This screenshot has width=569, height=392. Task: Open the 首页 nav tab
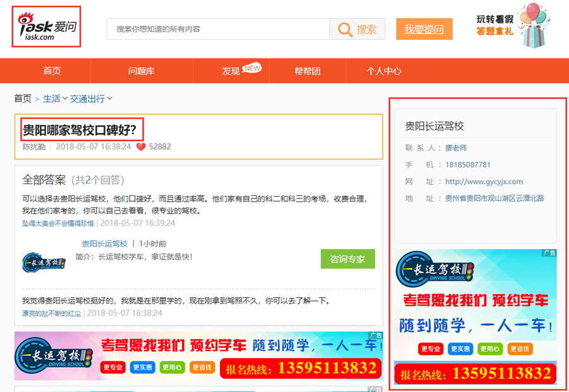coord(52,71)
